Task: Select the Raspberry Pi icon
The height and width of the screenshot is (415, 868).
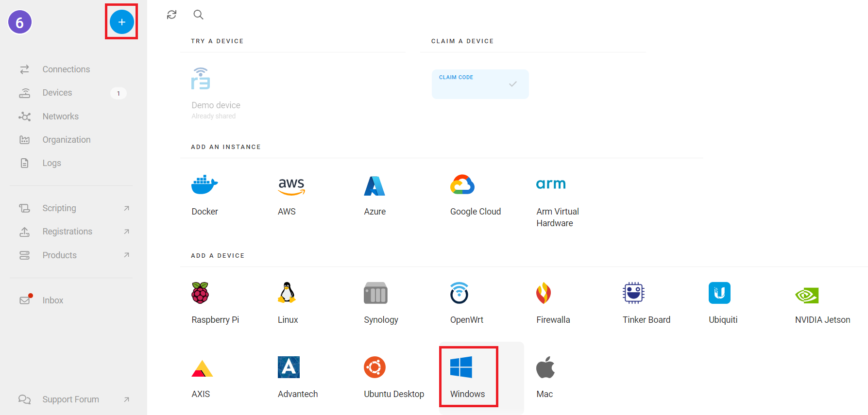Action: tap(200, 293)
